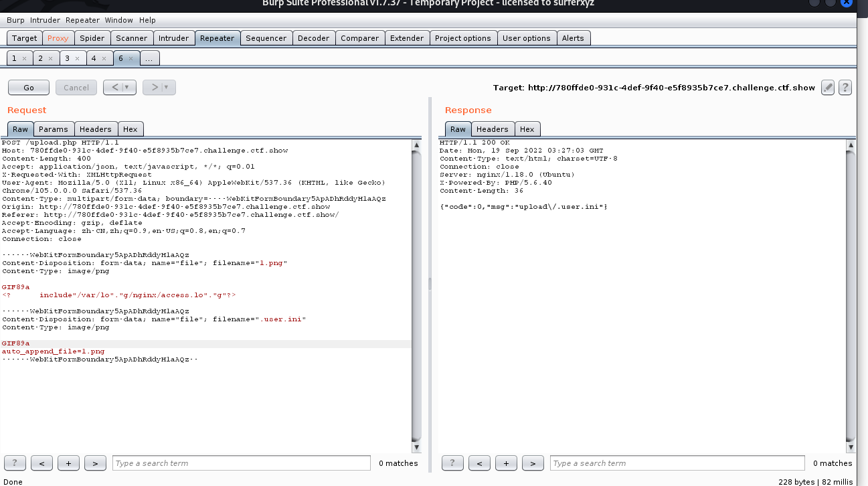
Task: Click the request search help button
Action: point(15,463)
